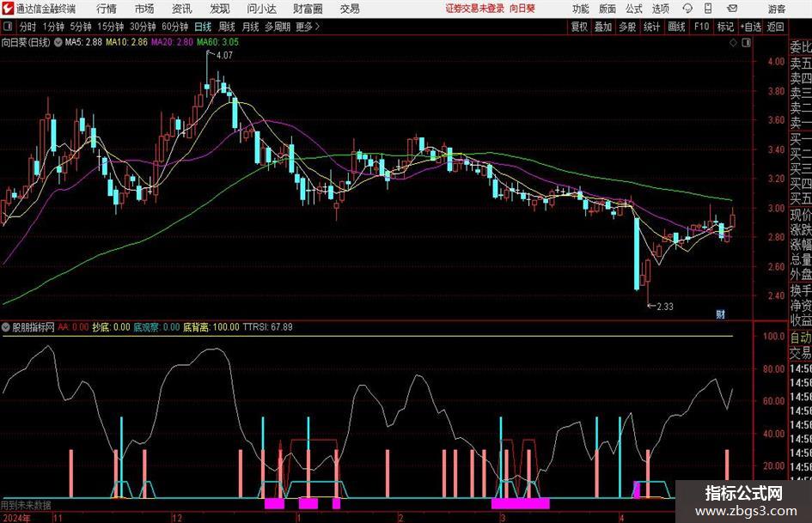Click 证券交易未登录 login link
Screen dimensions: 812x523
tap(475, 9)
